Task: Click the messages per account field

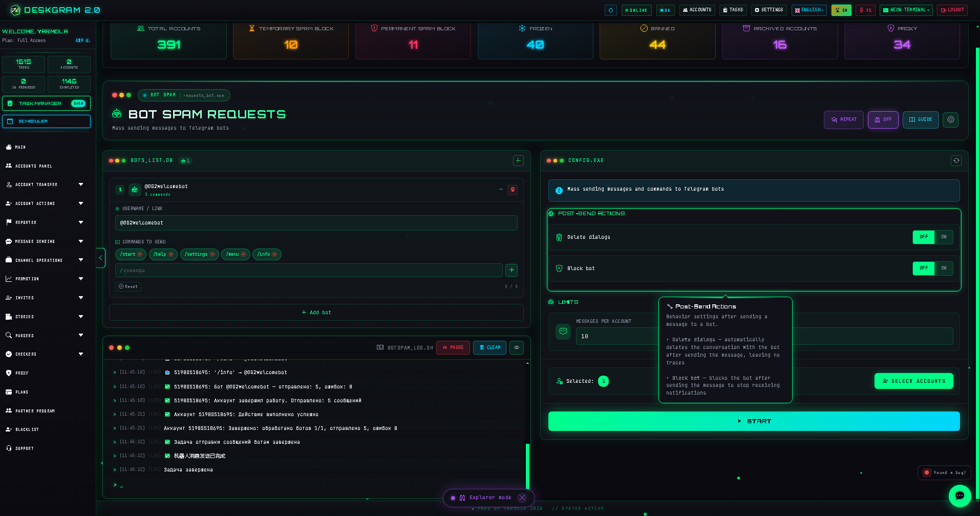Action: click(764, 336)
